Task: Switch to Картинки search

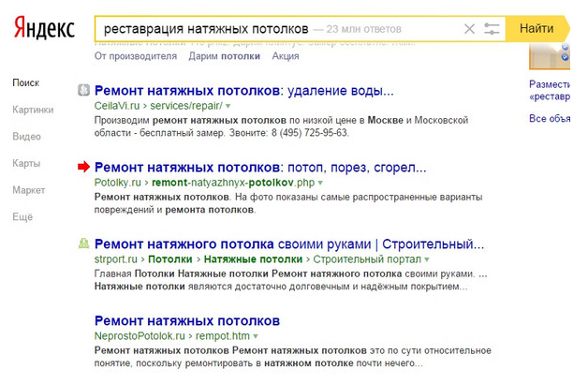Action: [33, 110]
